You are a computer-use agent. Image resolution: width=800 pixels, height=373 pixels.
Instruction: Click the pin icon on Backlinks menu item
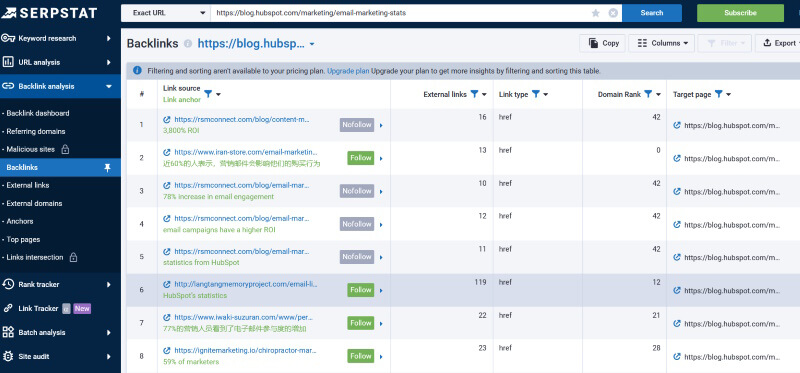tap(107, 167)
